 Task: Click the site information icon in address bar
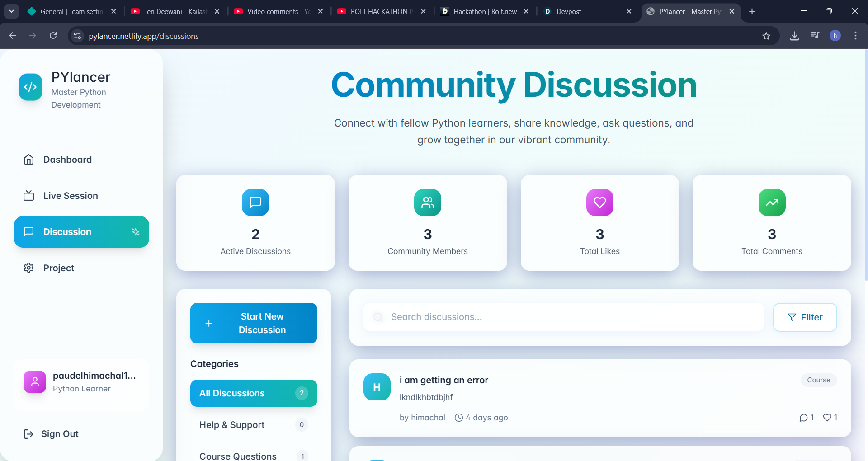(78, 36)
